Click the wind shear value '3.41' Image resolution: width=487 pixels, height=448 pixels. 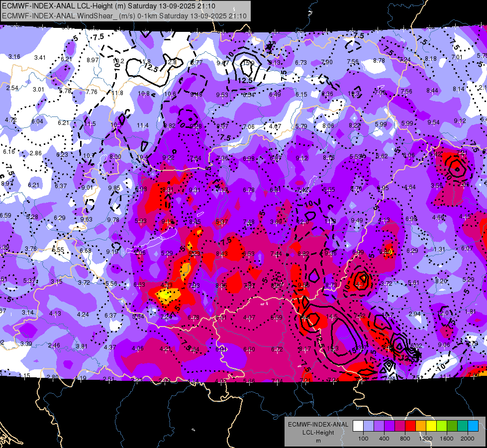pos(40,58)
